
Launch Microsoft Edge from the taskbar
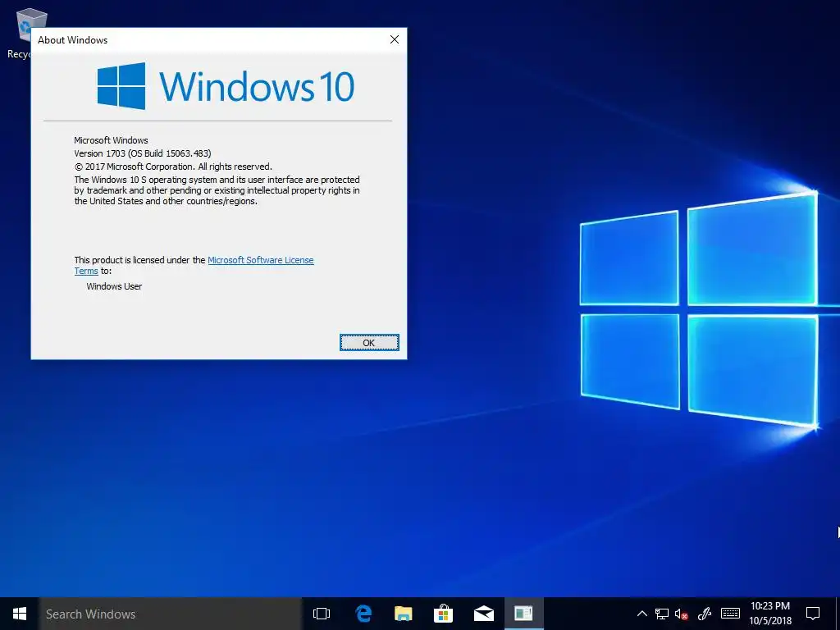coord(363,614)
